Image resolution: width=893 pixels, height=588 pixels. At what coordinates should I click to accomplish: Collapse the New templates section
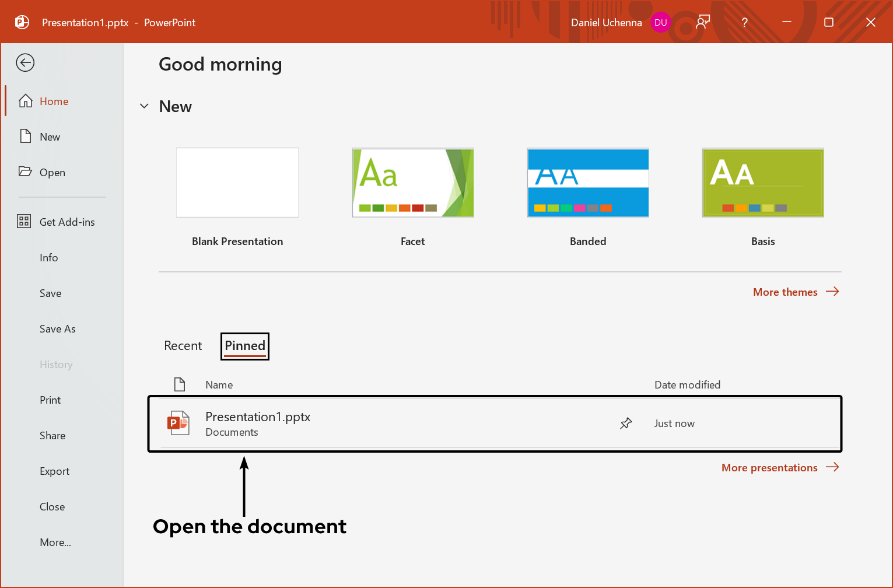coord(144,106)
